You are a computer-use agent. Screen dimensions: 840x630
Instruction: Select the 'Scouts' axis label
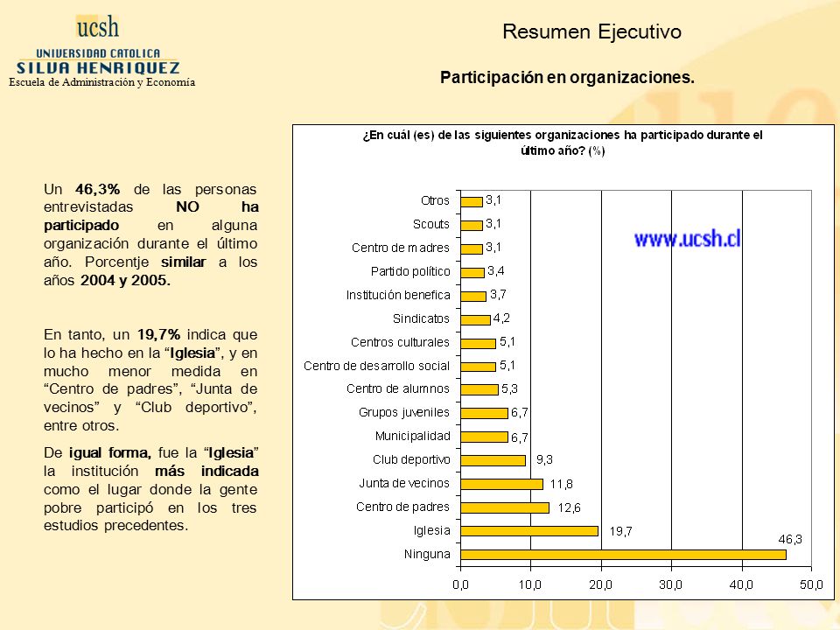[430, 225]
